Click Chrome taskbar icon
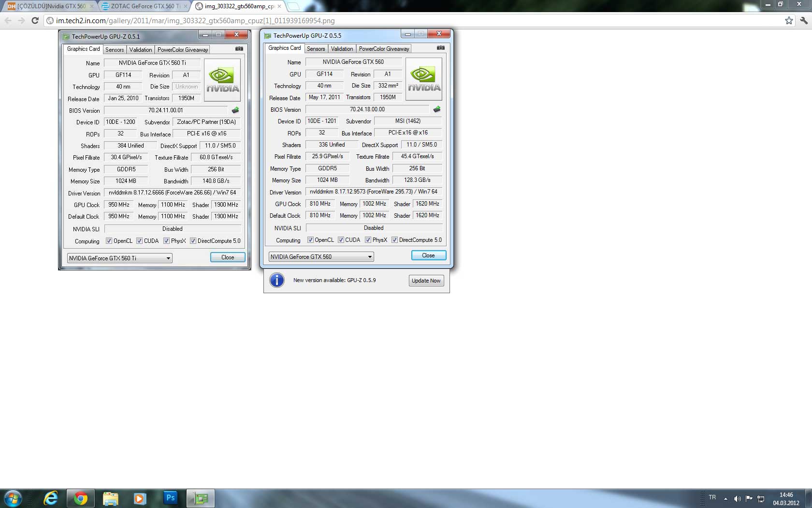This screenshot has height=508, width=812. [x=81, y=498]
